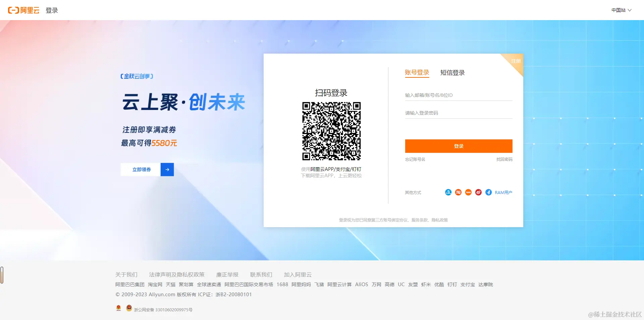Image resolution: width=644 pixels, height=320 pixels.
Task: Switch to 短信登录 tab
Action: tap(452, 73)
